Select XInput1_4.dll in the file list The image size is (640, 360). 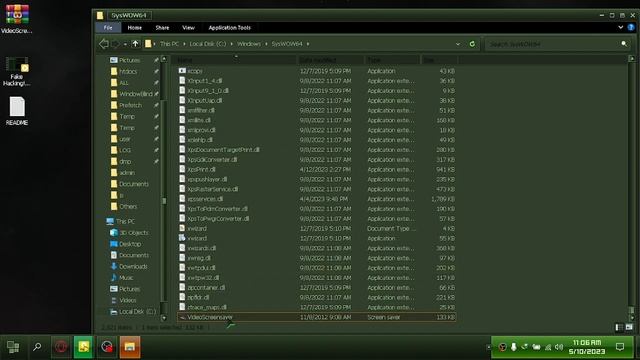coord(317,81)
